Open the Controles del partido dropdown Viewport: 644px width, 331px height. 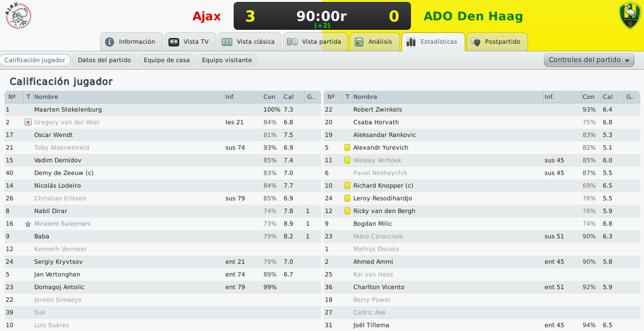pyautogui.click(x=588, y=60)
